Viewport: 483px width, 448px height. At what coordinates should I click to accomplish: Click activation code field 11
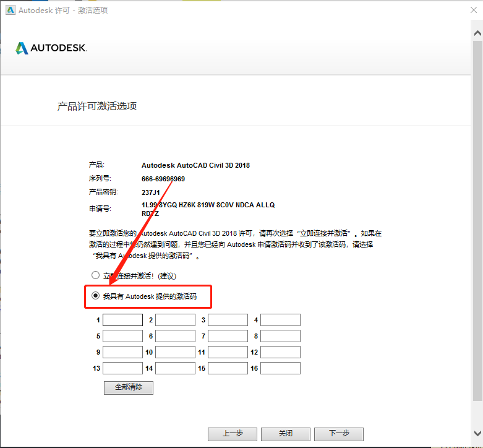[228, 352]
